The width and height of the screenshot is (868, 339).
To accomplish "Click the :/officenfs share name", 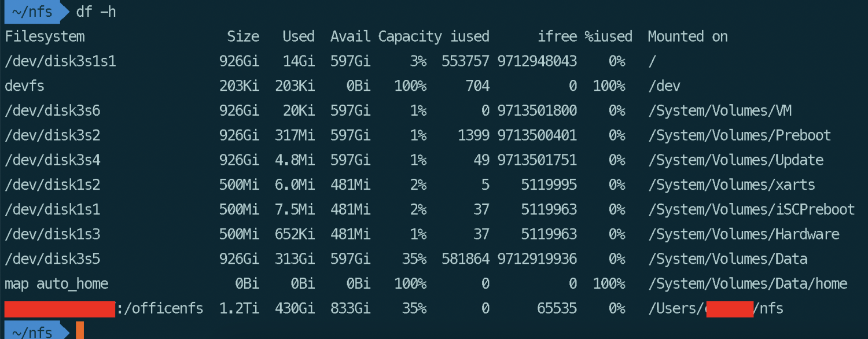I will [160, 308].
